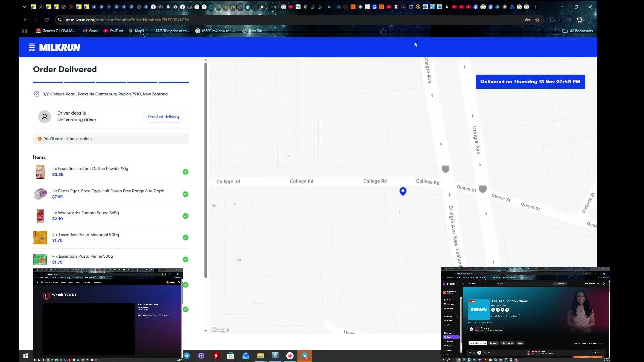Open the File Explorer taskbar icon

point(260,356)
